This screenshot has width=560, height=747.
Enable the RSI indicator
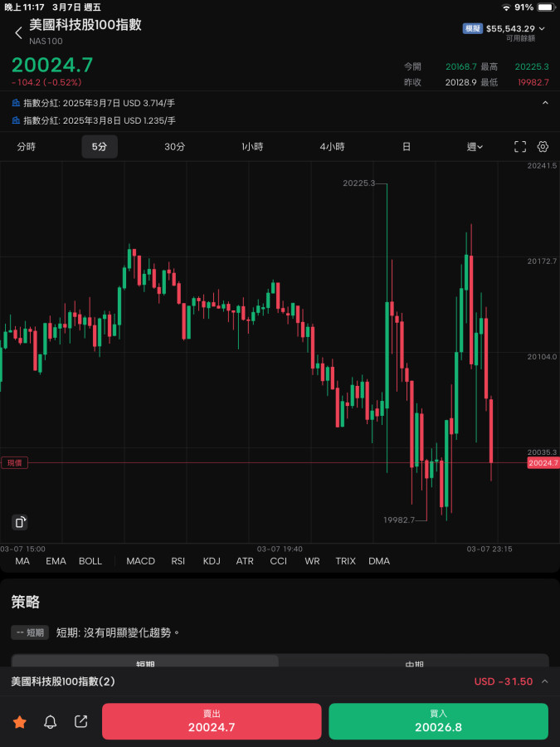178,561
